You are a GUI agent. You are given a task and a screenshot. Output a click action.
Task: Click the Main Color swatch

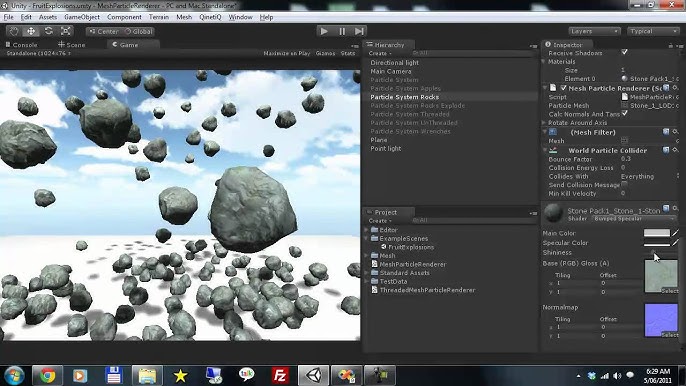click(657, 233)
